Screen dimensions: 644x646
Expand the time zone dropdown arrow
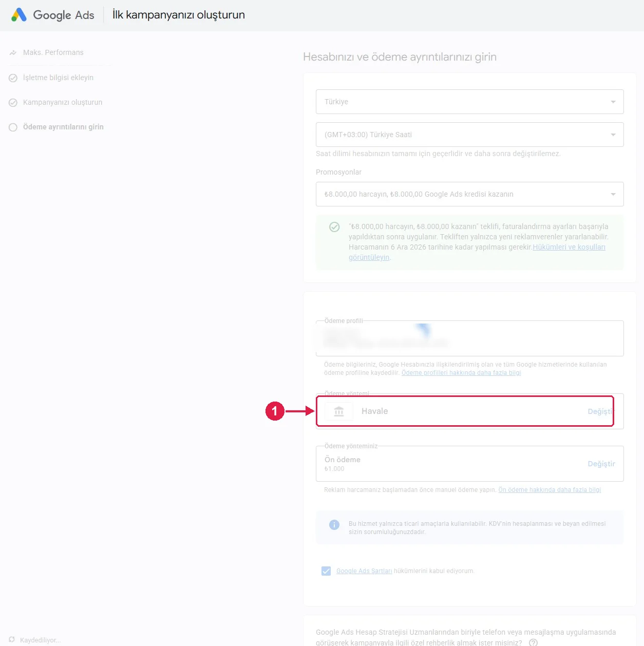(x=613, y=135)
